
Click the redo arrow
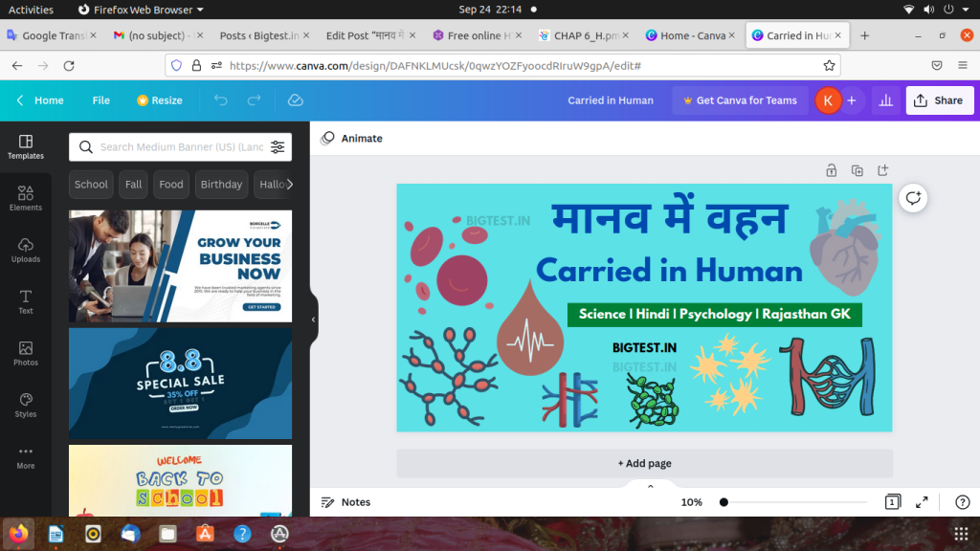tap(254, 99)
